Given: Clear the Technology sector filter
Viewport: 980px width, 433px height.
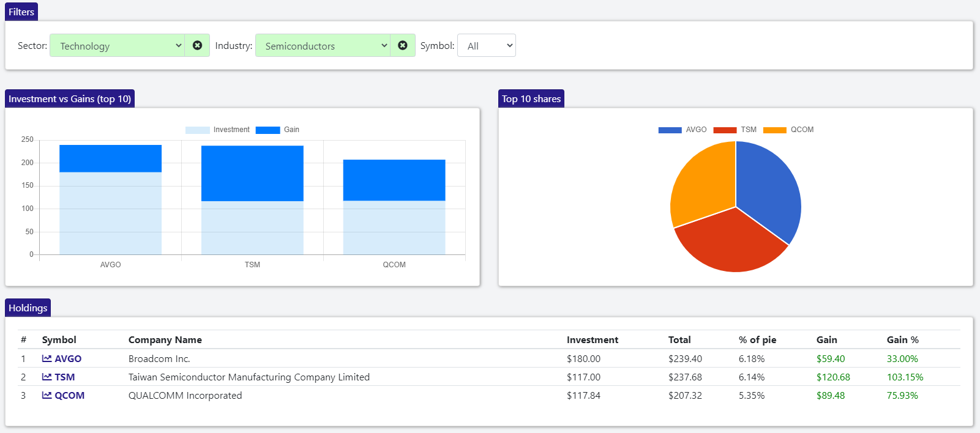Looking at the screenshot, I should coord(197,45).
